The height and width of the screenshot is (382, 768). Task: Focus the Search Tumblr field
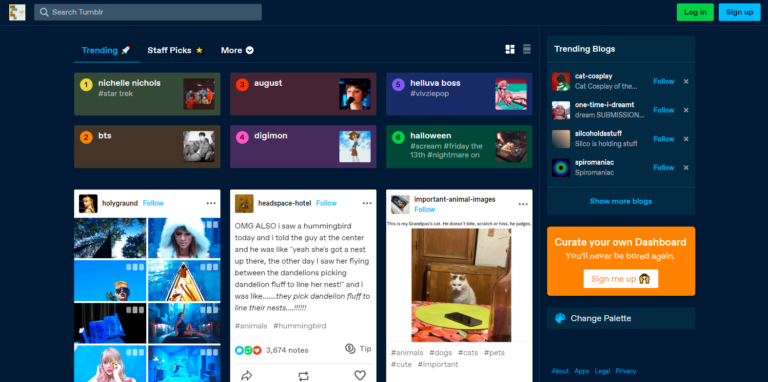click(x=148, y=12)
